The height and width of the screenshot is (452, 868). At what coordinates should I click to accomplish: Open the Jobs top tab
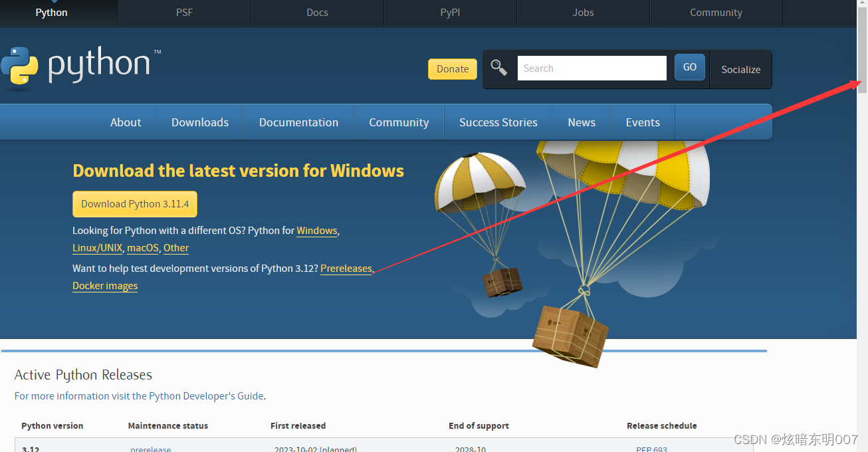583,13
